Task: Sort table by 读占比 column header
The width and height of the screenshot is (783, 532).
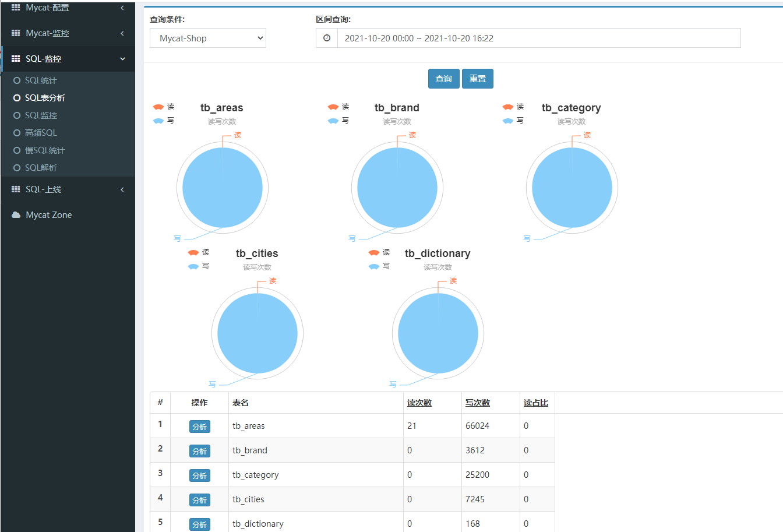Action: click(536, 403)
